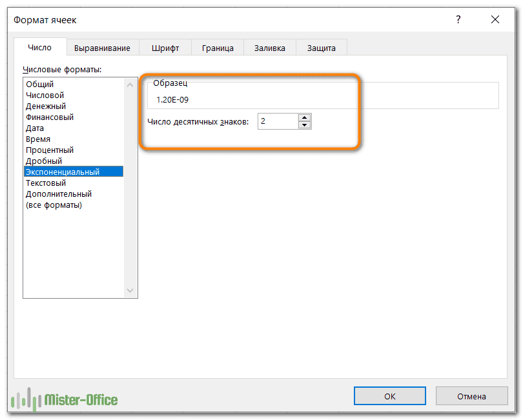The width and height of the screenshot is (523, 420).
Task: Choose Денежный format
Action: 74,106
